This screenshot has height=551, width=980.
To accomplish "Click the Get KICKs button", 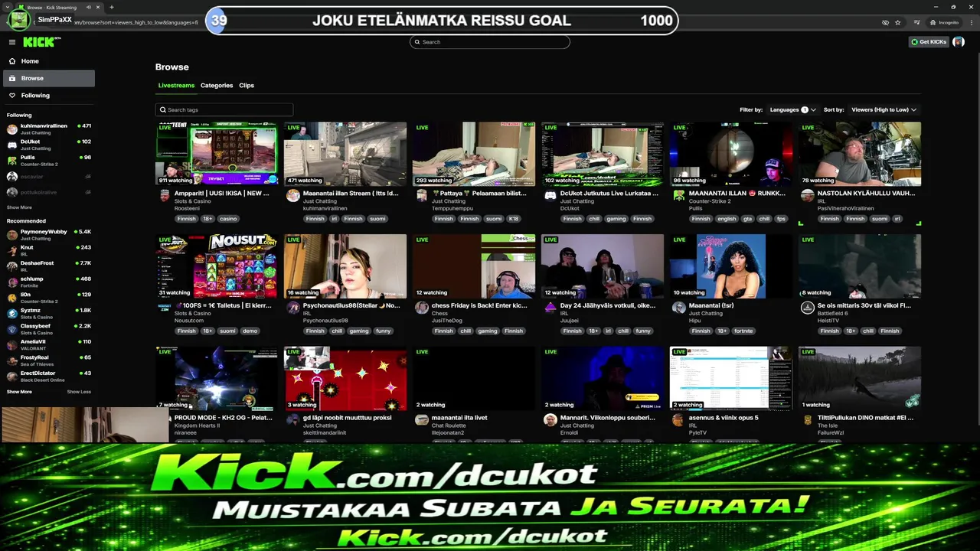I will 929,42.
